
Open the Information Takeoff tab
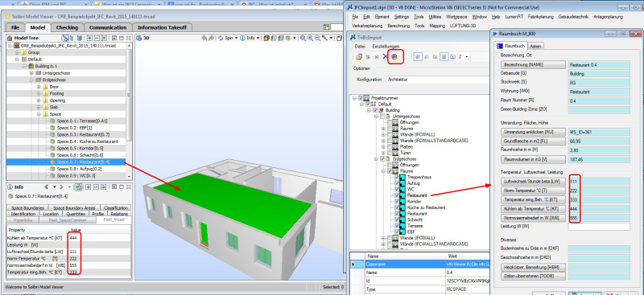pyautogui.click(x=162, y=27)
